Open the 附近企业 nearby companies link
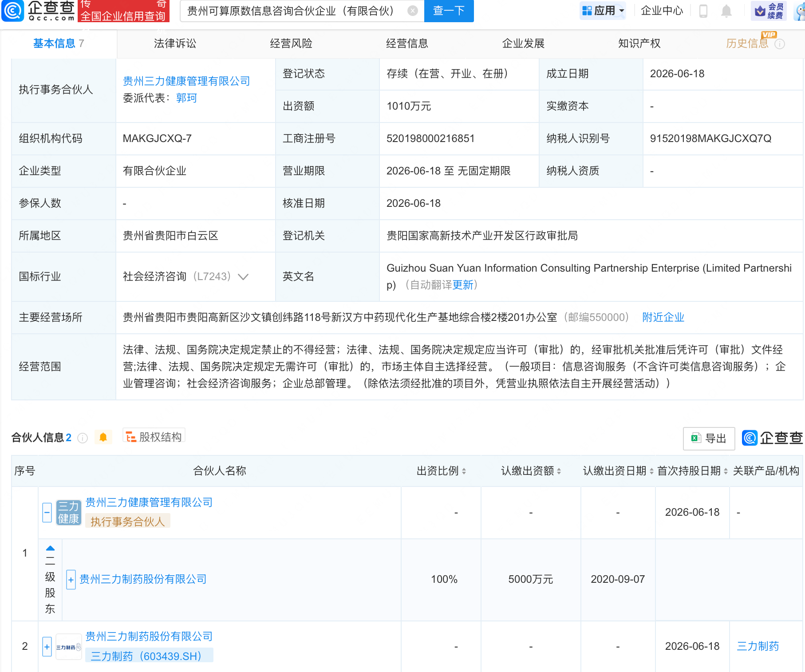This screenshot has height=672, width=805. (x=663, y=317)
